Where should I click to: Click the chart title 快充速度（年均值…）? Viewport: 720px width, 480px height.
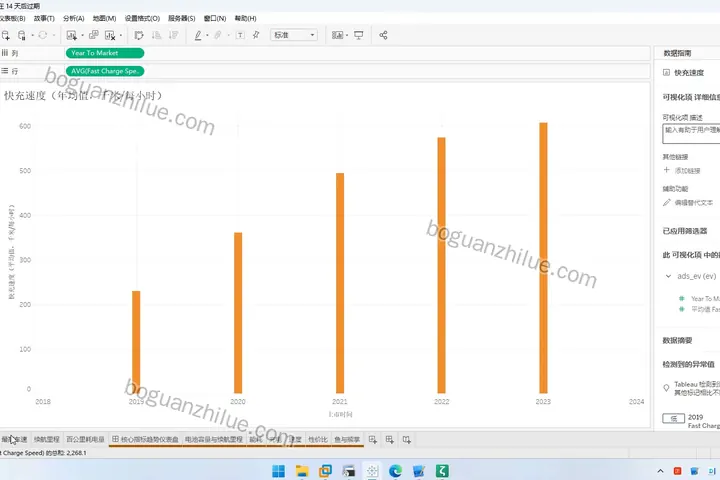coord(83,96)
